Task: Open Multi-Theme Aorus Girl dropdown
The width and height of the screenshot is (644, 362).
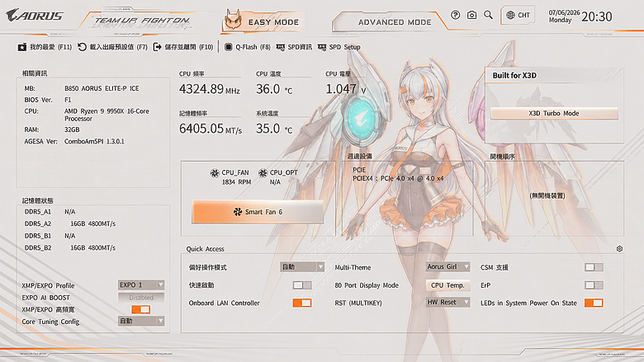Action: point(447,267)
